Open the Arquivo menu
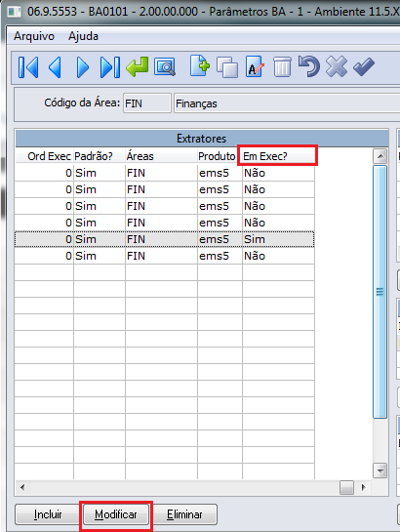 click(34, 36)
